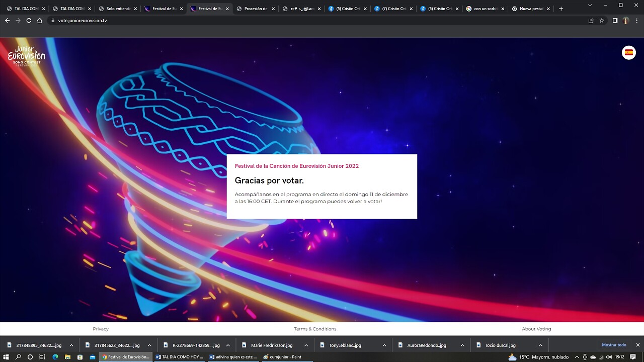Open the Windows Start menu
Screen dimensions: 644x362
[x=6, y=357]
